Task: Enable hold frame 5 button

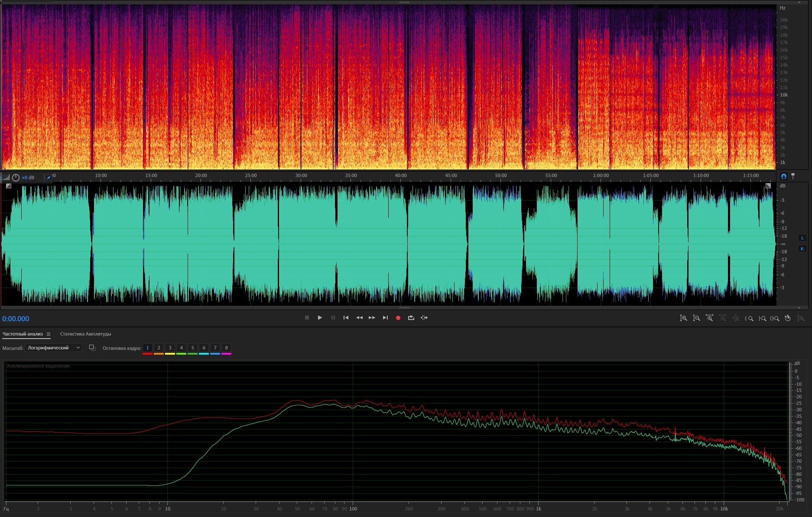Action: point(192,348)
